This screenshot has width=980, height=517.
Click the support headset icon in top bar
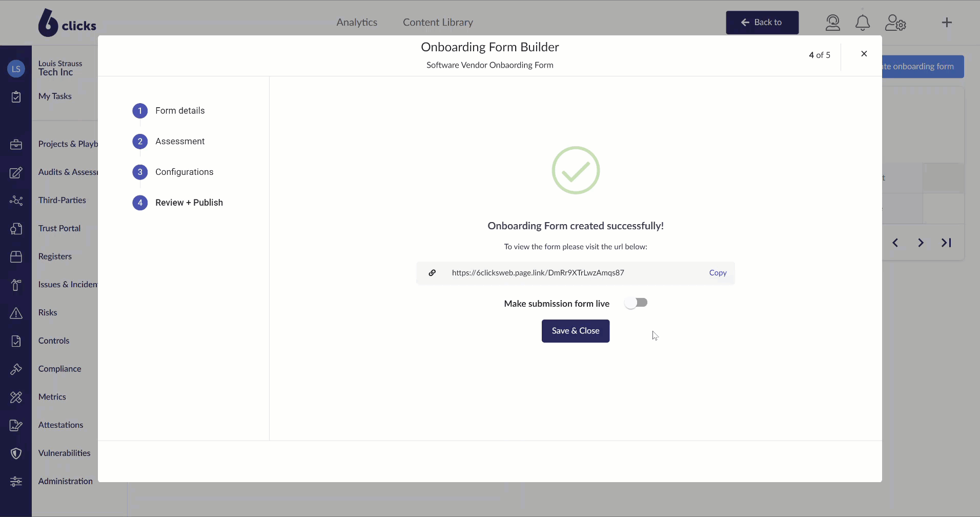coord(832,23)
